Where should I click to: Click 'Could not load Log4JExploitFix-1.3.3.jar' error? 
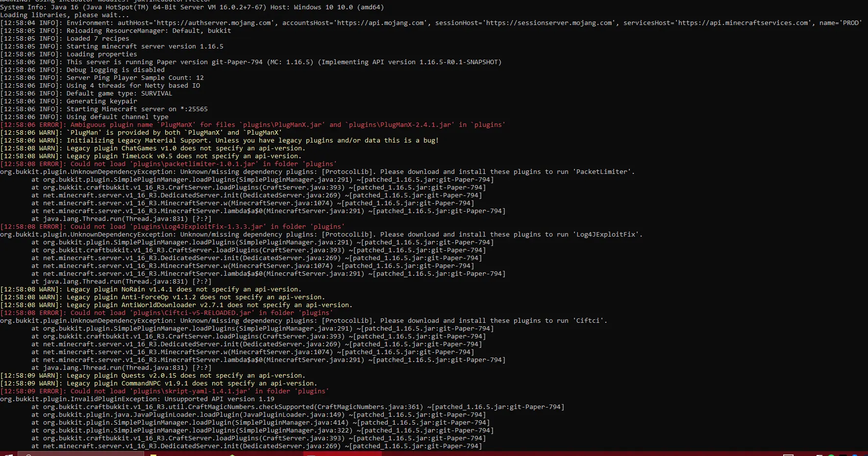click(173, 227)
